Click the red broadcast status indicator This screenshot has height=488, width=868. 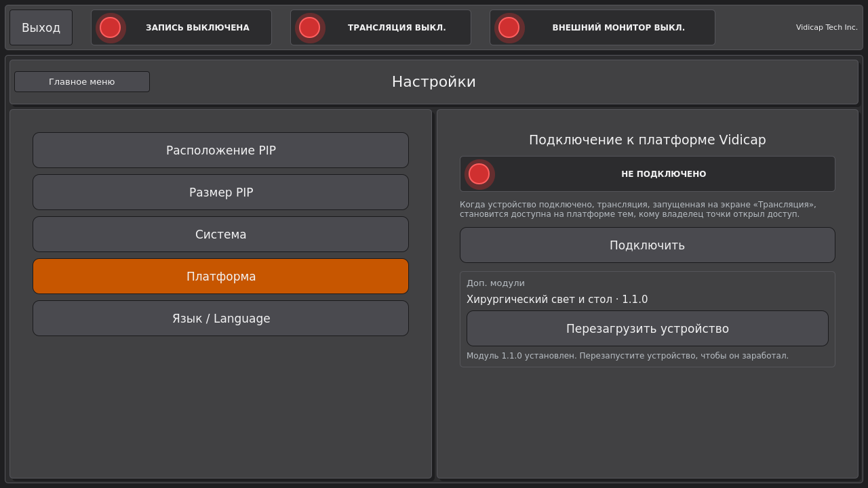309,28
